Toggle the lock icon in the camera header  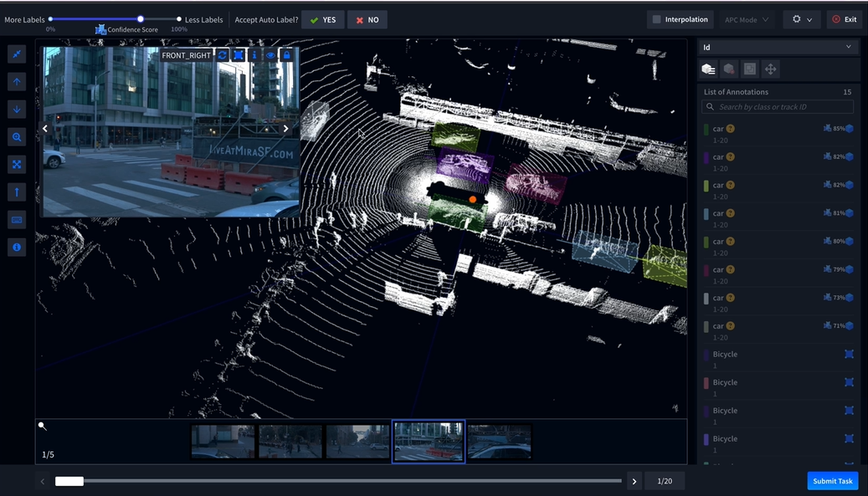click(x=287, y=55)
